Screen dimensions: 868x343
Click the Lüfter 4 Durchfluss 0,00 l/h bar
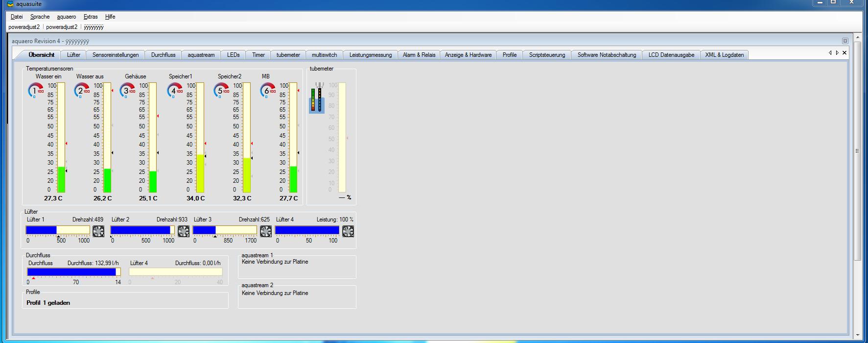[176, 272]
